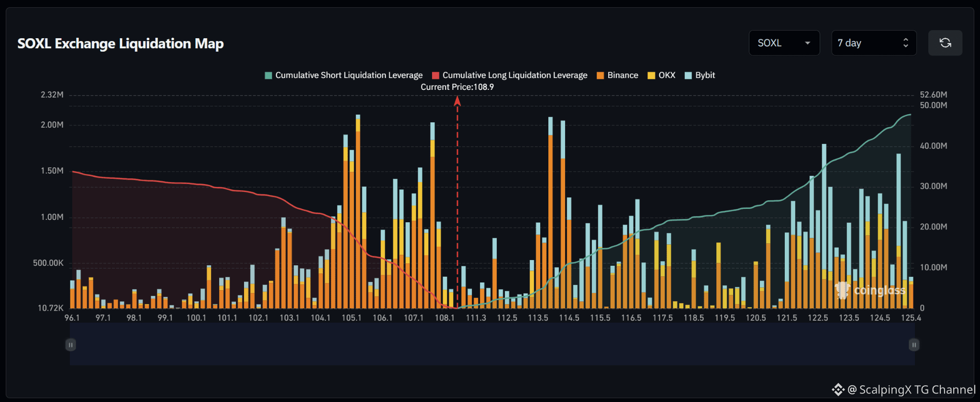This screenshot has height=402, width=980.
Task: Click the 30.00M right axis label
Action: coord(934,186)
